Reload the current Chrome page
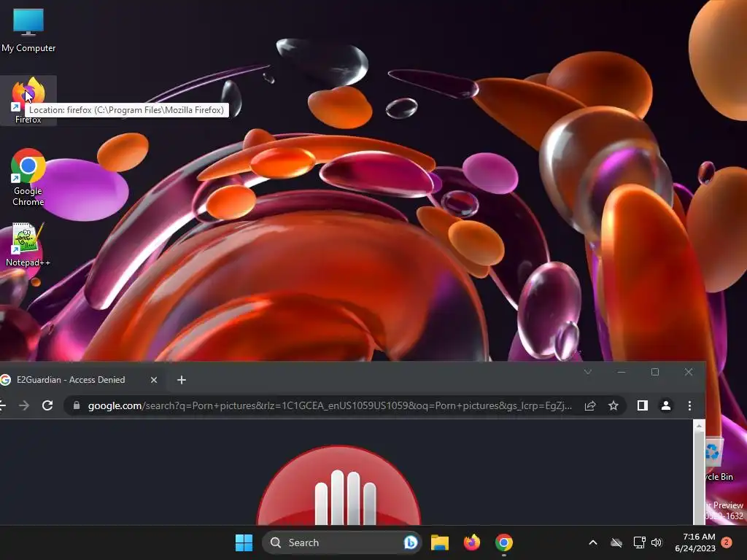The height and width of the screenshot is (560, 747). tap(47, 405)
